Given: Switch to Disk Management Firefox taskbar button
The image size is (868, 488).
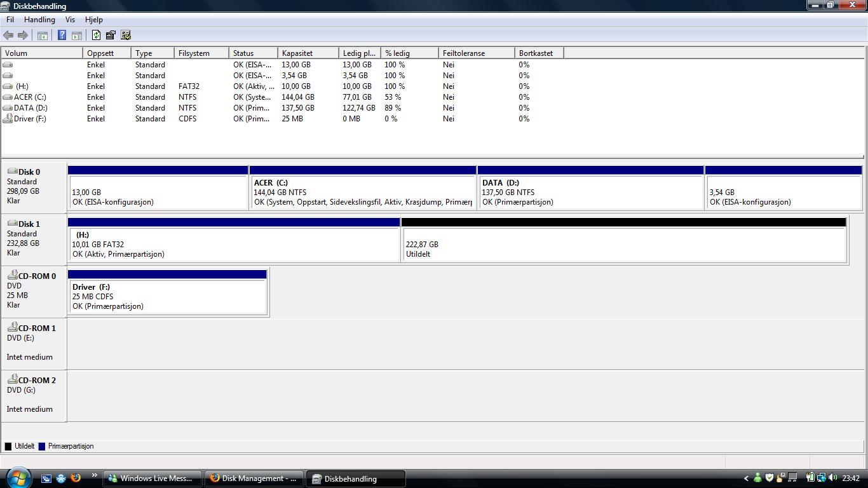Looking at the screenshot, I should [x=254, y=478].
